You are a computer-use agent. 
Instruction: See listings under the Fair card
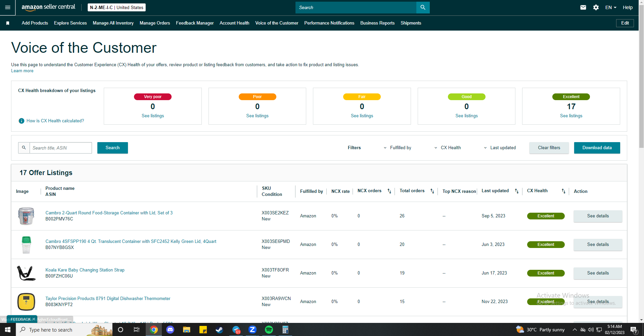(x=362, y=116)
